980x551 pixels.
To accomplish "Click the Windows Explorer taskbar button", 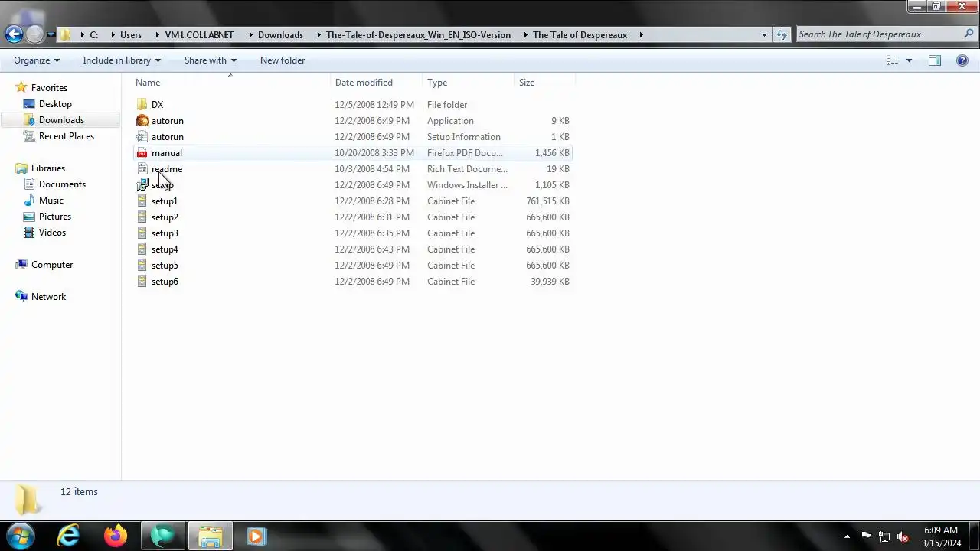I will [x=210, y=536].
